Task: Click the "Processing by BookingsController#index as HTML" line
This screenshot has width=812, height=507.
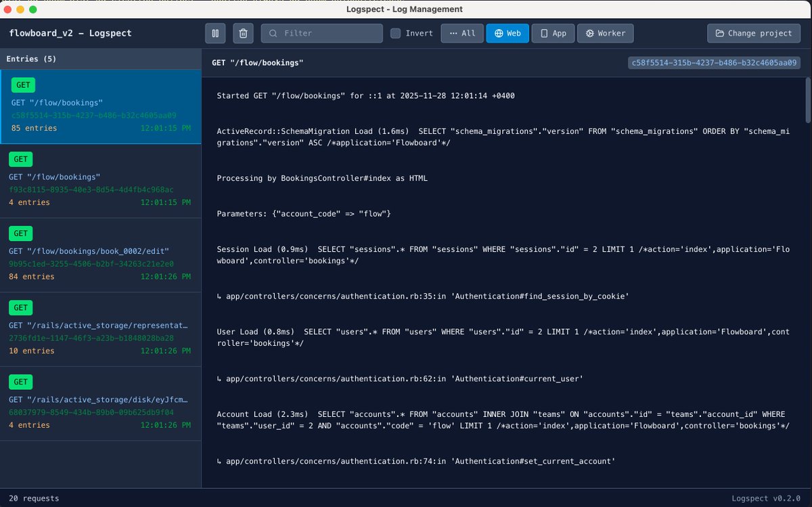Action: click(x=322, y=179)
